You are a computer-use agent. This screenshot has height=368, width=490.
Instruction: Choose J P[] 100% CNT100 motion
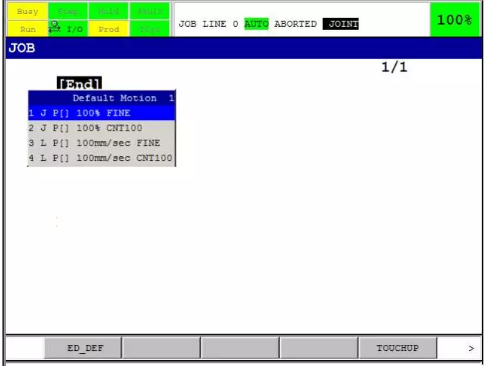point(102,128)
